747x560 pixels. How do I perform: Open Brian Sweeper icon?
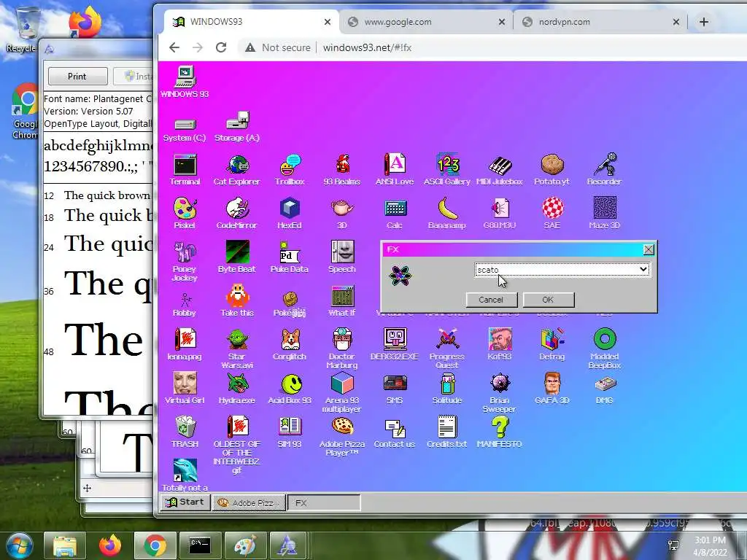pos(499,392)
